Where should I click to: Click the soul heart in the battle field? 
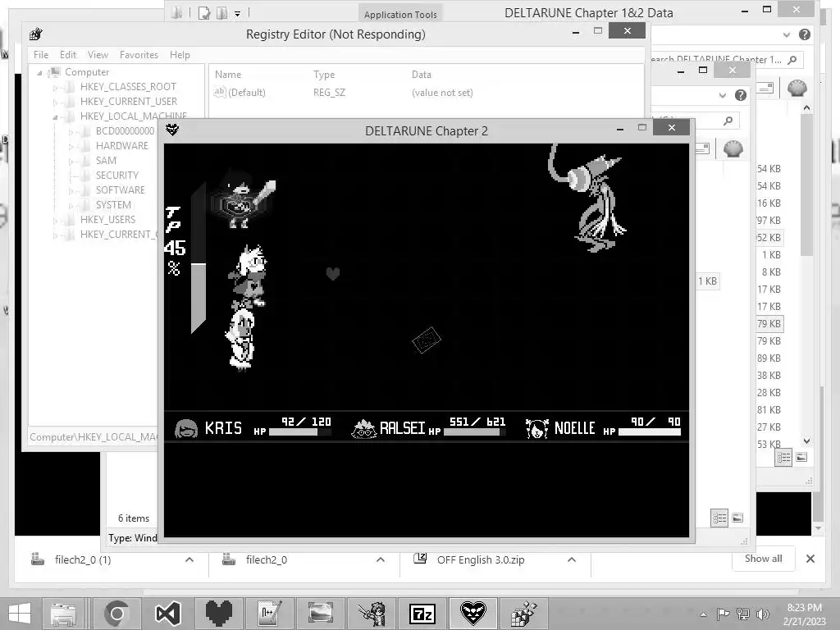(333, 274)
